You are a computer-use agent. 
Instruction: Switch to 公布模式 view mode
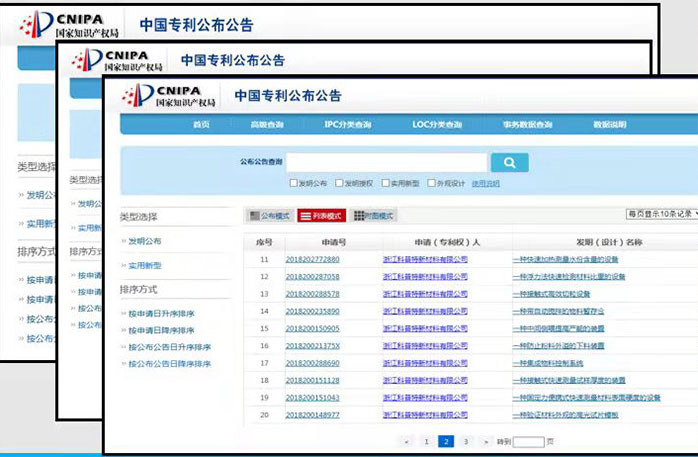(x=269, y=216)
